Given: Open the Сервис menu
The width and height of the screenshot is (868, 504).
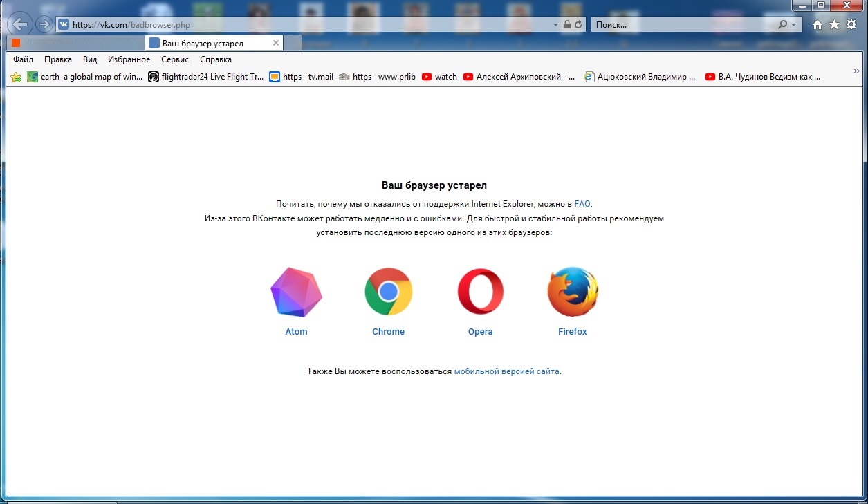Looking at the screenshot, I should [x=175, y=59].
